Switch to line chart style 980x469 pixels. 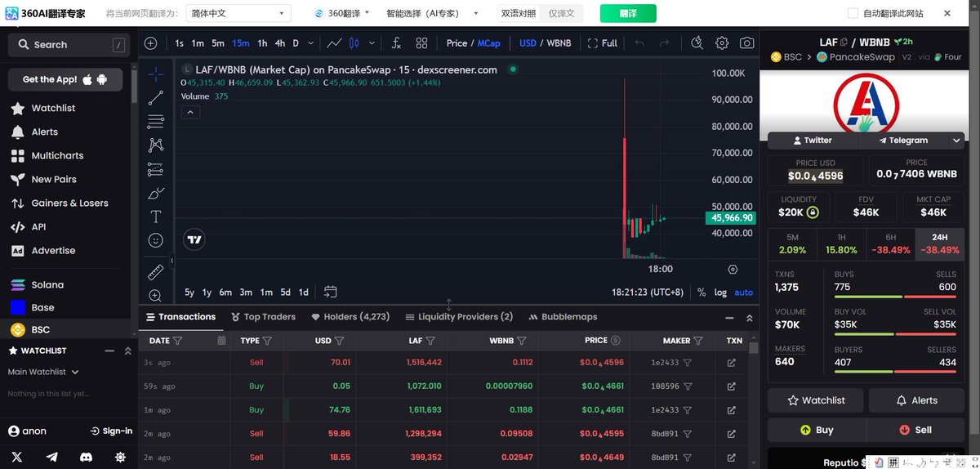point(334,43)
